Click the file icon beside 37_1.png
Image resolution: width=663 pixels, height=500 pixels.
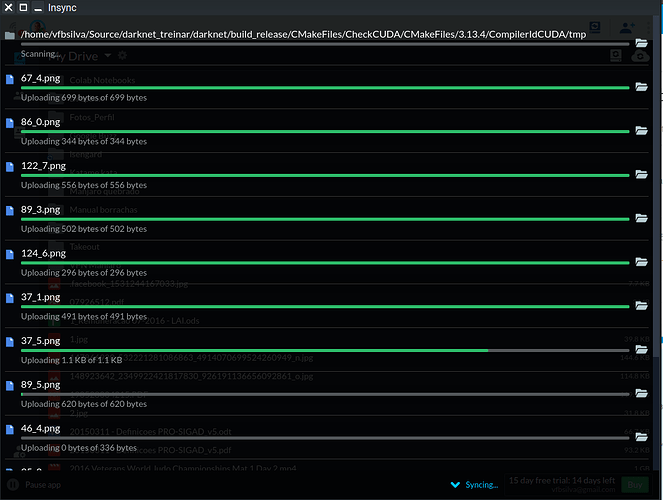pyautogui.click(x=10, y=298)
